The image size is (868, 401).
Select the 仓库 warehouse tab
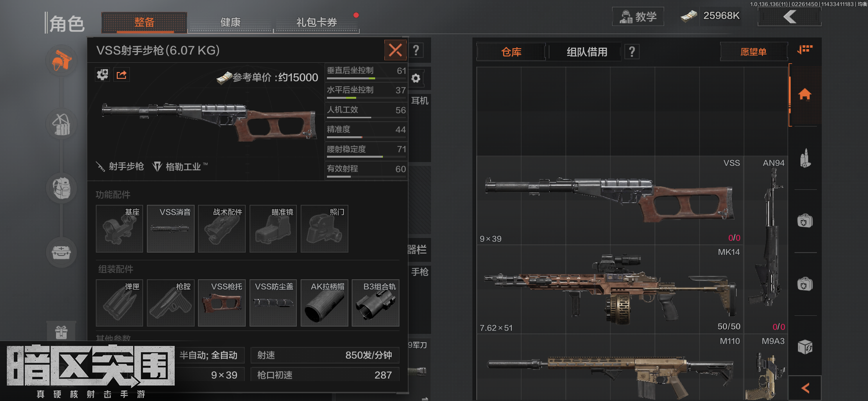click(x=511, y=52)
